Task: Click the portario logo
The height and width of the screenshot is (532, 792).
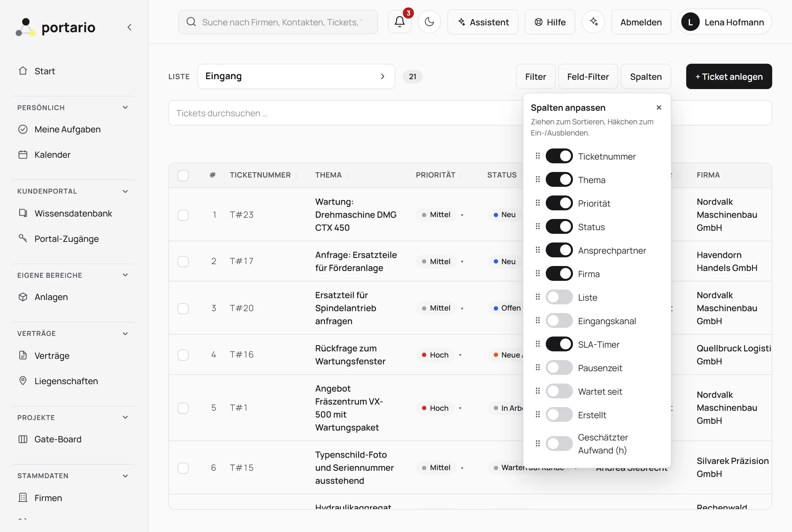Action: [x=55, y=27]
